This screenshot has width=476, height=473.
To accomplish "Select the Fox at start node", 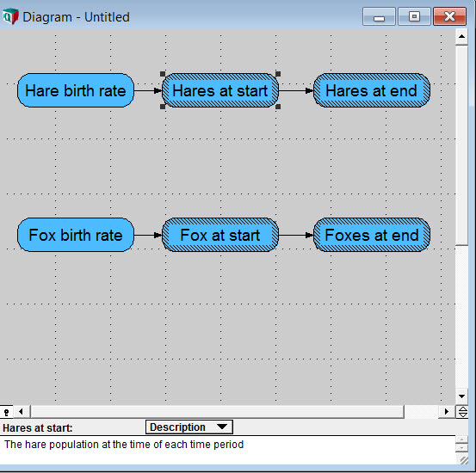I will click(220, 235).
